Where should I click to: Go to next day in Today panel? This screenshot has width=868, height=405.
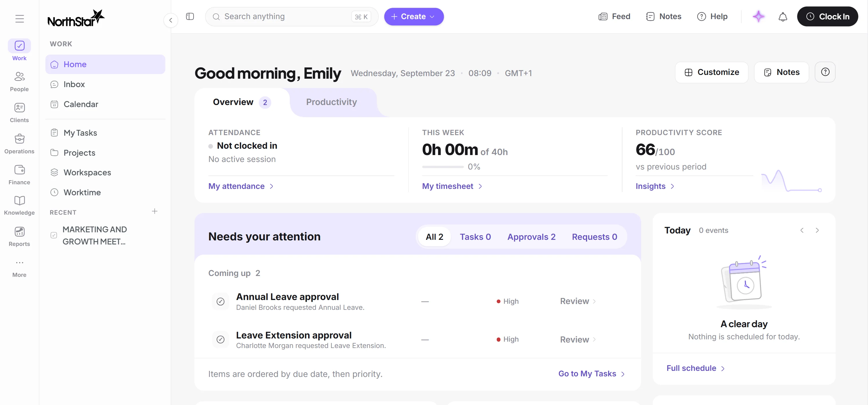(817, 231)
